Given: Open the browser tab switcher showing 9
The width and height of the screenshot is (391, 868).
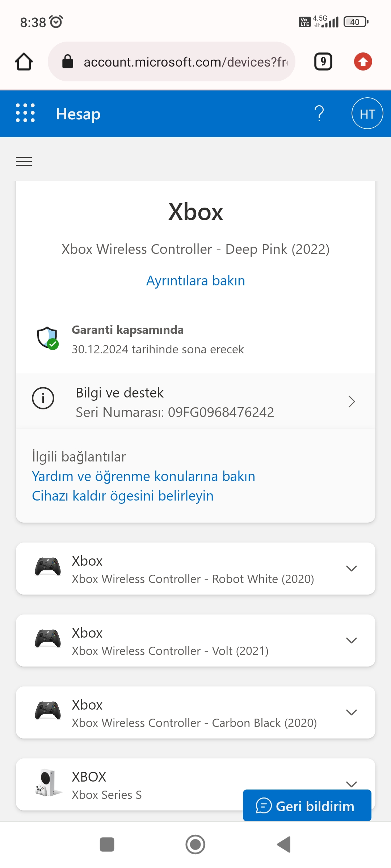Looking at the screenshot, I should point(323,61).
